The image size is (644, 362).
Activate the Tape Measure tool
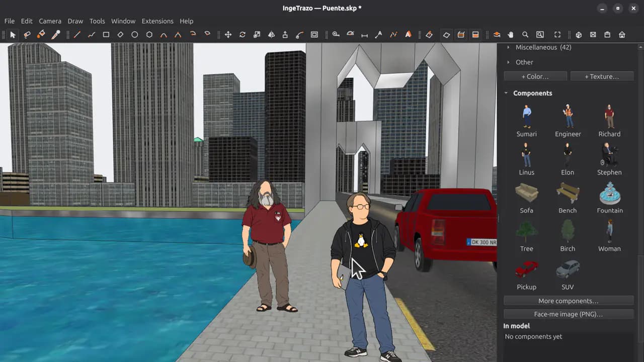336,35
